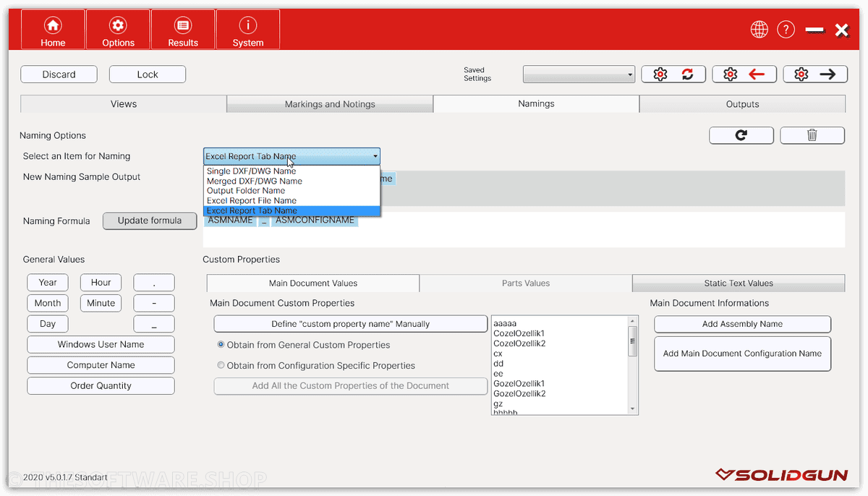This screenshot has height=496, width=868.
Task: Open Main Document Values tab
Action: click(x=313, y=283)
